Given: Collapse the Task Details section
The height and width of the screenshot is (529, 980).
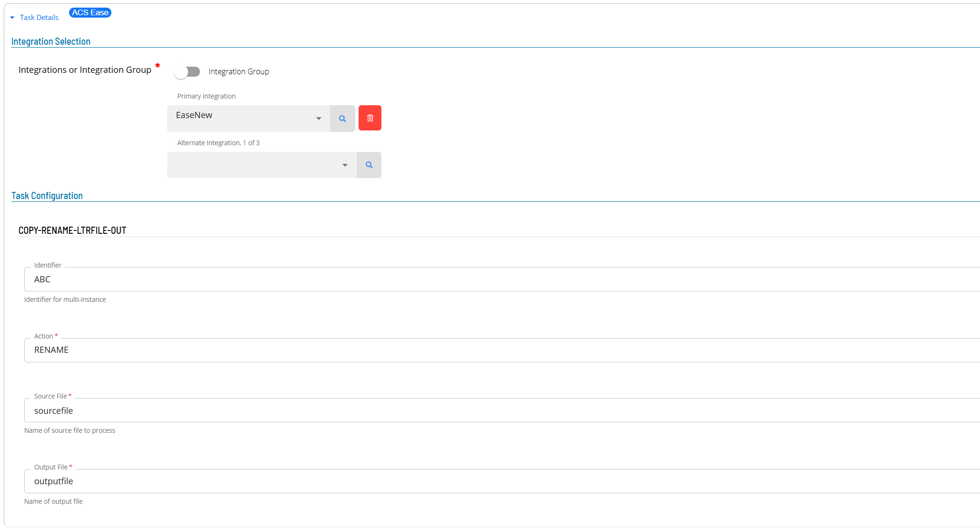Looking at the screenshot, I should [x=34, y=17].
